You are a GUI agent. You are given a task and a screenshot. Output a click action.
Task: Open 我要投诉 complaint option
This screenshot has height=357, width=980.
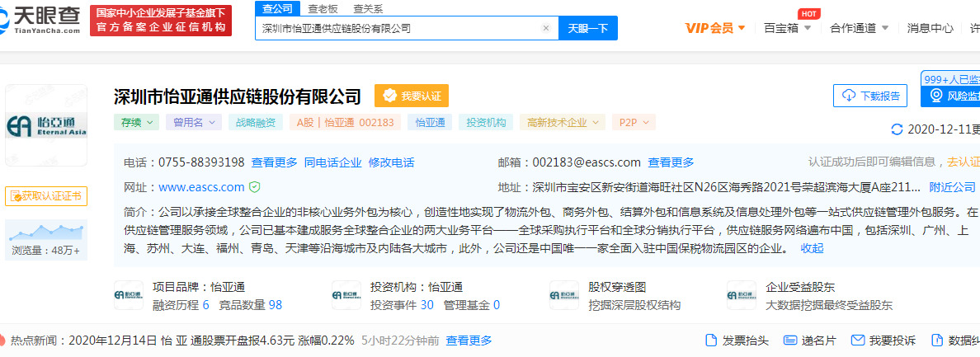883,341
